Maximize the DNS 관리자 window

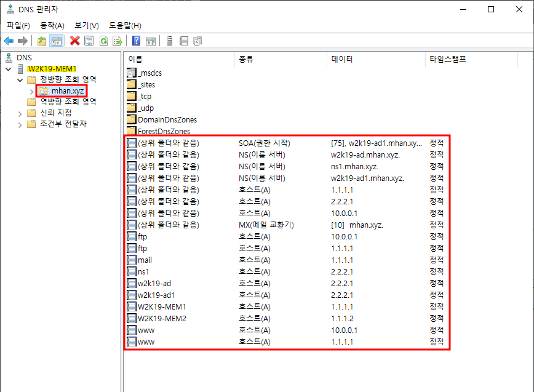tap(491, 9)
